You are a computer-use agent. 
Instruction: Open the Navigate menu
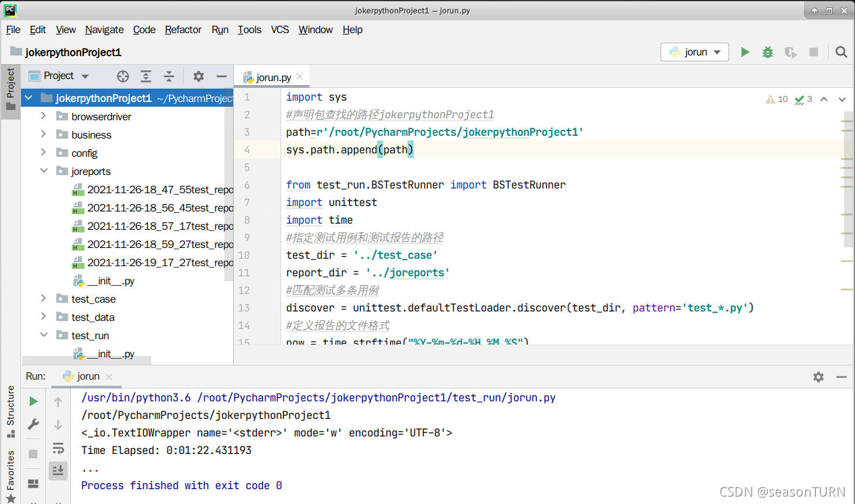tap(104, 30)
